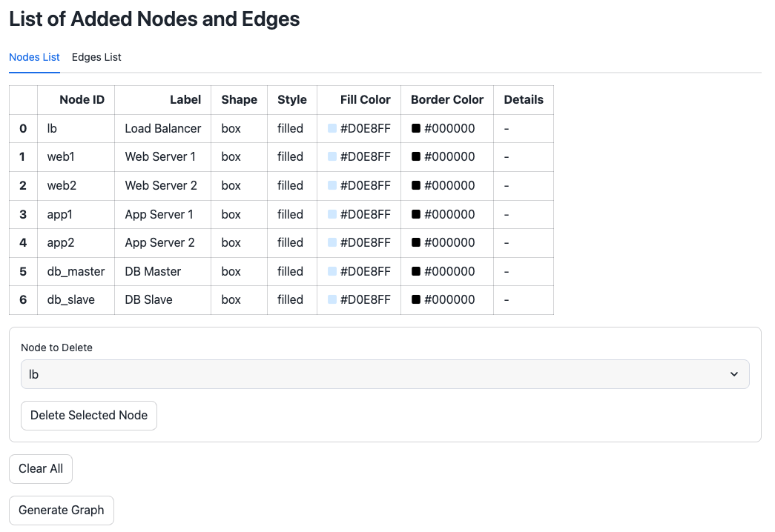Click the 'Web Server 2' label cell

coord(163,186)
